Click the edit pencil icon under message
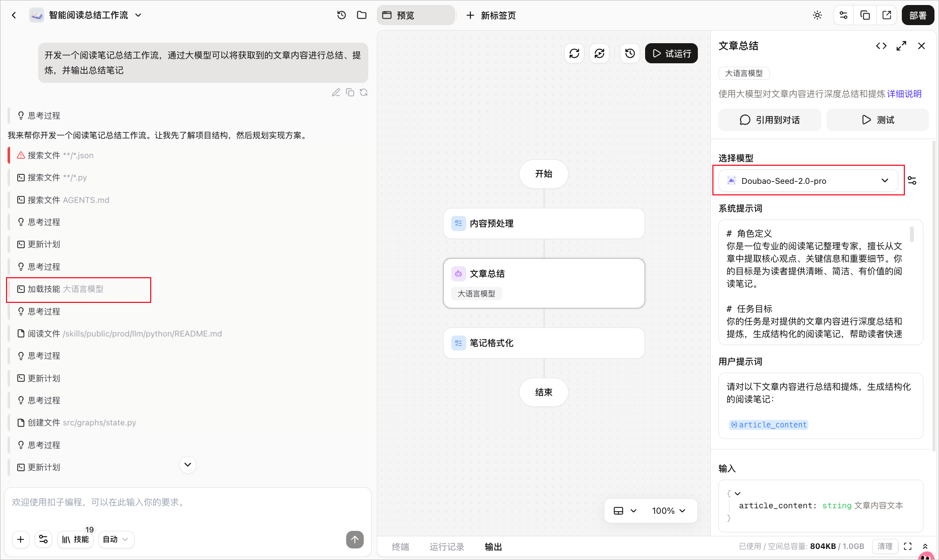Image resolution: width=939 pixels, height=560 pixels. pos(336,92)
